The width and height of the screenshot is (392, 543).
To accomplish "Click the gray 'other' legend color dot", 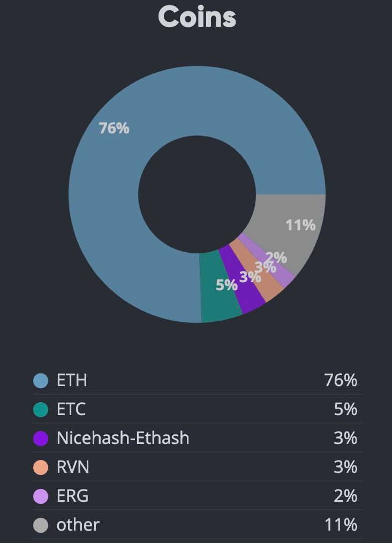I will click(x=41, y=525).
